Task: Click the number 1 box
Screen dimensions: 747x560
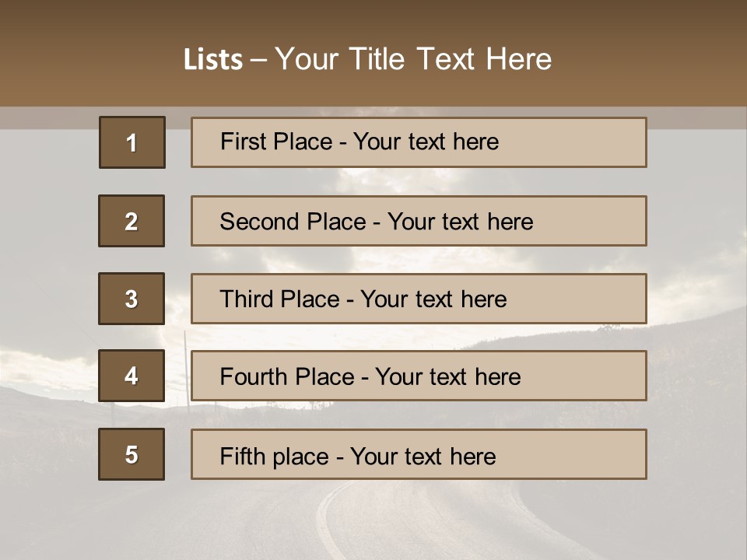Action: pos(132,142)
